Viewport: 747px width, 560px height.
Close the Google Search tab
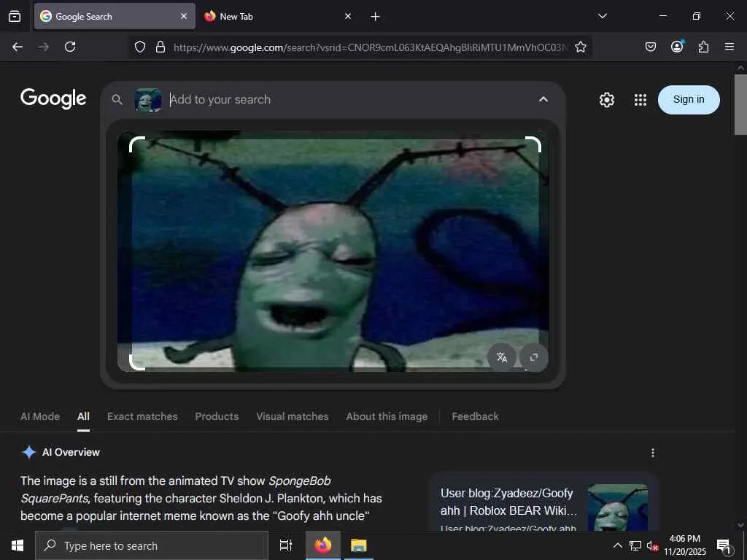coord(184,16)
